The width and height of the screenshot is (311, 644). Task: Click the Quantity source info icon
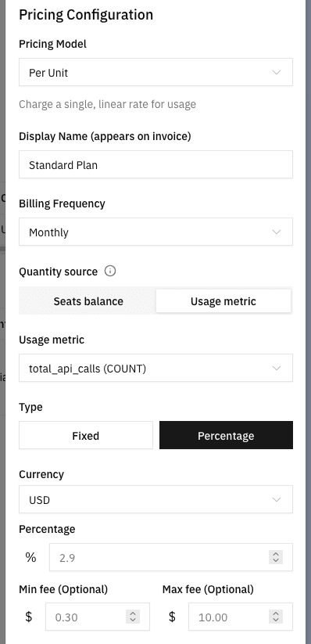110,271
